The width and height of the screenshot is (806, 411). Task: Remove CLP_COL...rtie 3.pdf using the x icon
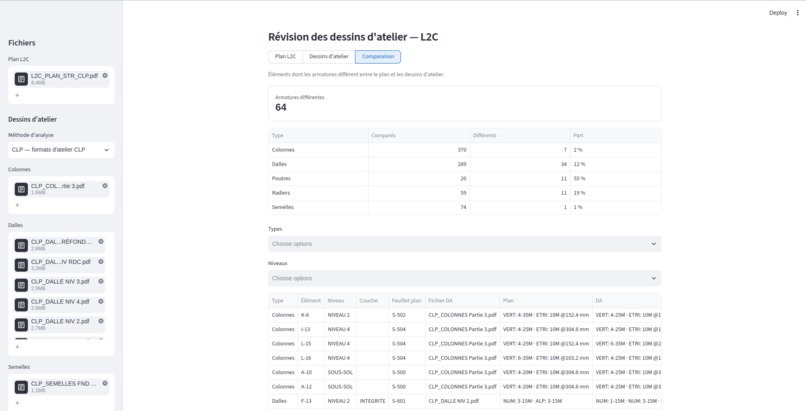(105, 185)
